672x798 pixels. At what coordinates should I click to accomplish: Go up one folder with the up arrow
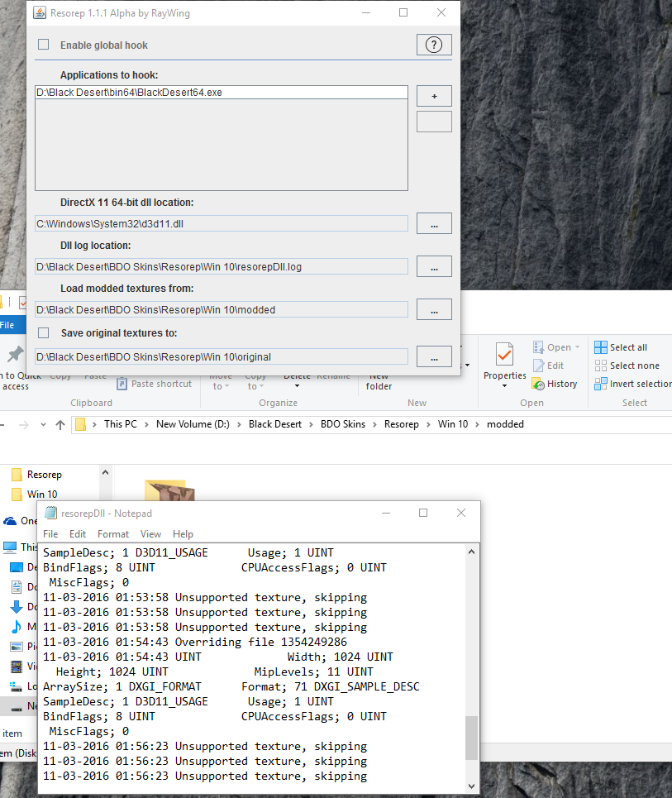[60, 424]
